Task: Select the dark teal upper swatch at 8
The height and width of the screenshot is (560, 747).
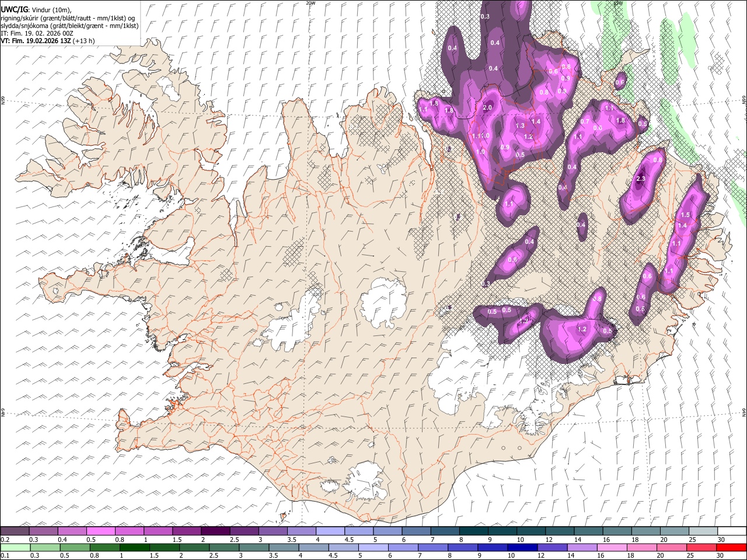Action: 473,531
